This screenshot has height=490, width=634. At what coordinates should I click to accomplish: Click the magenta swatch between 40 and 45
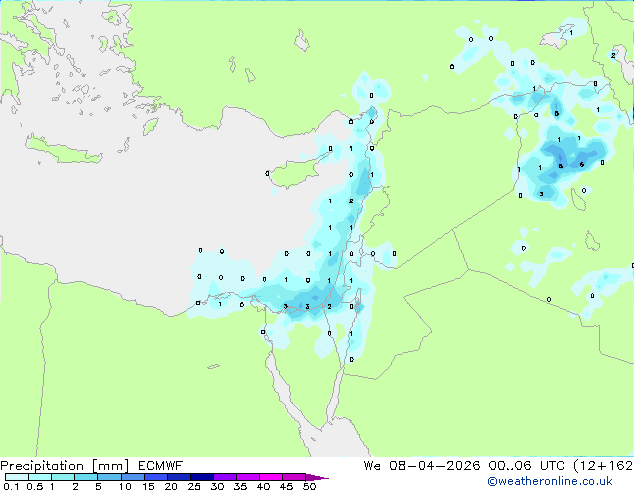[271, 477]
